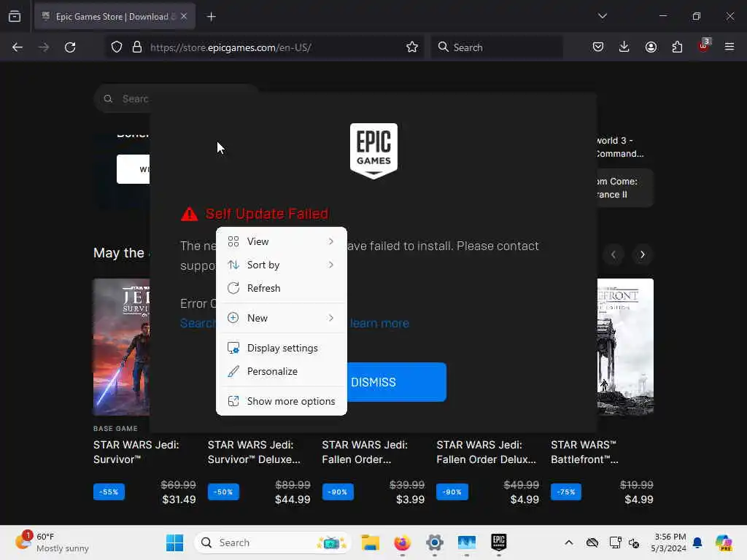Open the Firefox account icon
The height and width of the screenshot is (560, 747).
651,47
